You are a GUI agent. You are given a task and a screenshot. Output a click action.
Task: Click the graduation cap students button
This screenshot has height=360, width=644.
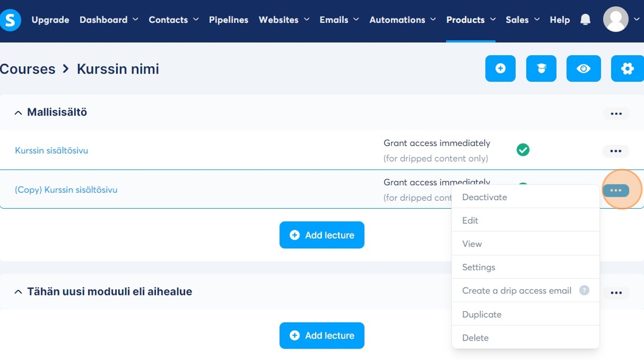click(541, 69)
